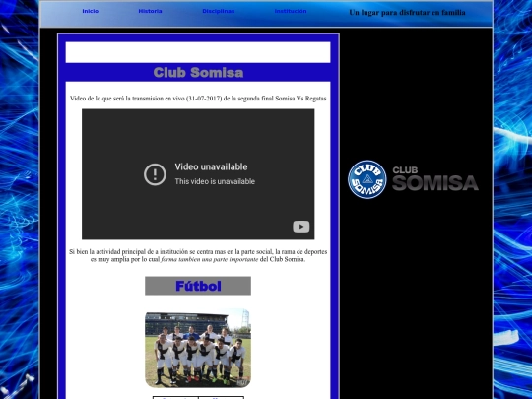Click the Fútbol section banner
The image size is (532, 399).
[198, 286]
